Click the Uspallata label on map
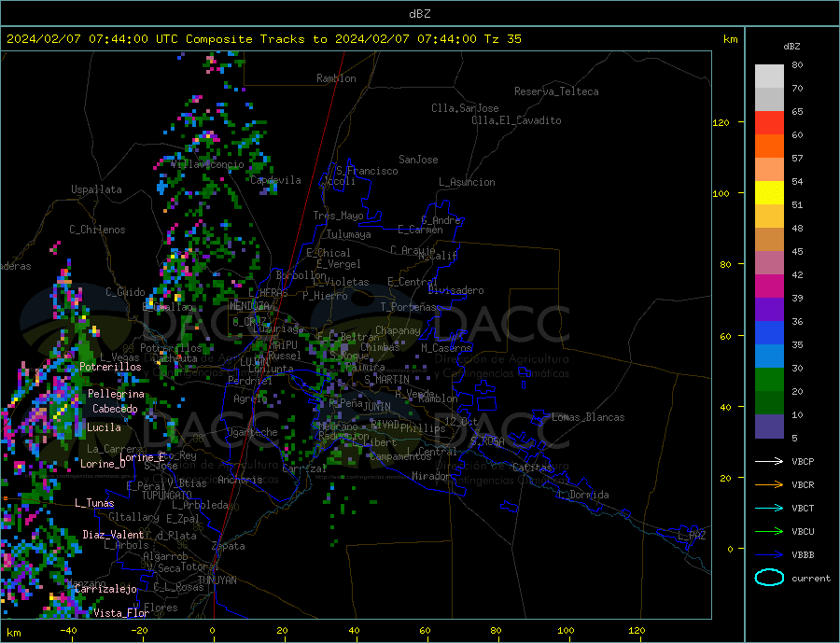The width and height of the screenshot is (840, 643). (96, 189)
